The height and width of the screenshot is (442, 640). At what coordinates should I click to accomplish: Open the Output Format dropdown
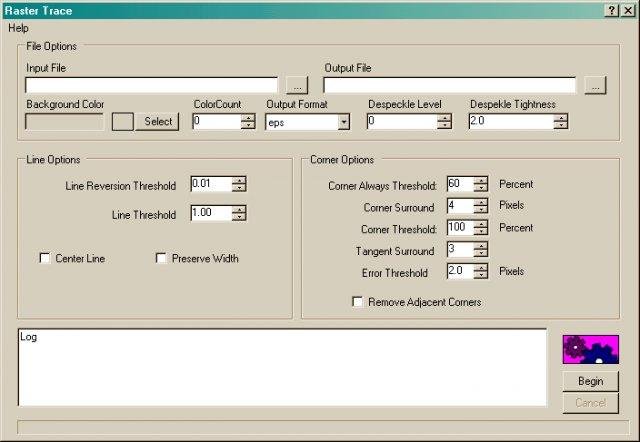click(344, 122)
